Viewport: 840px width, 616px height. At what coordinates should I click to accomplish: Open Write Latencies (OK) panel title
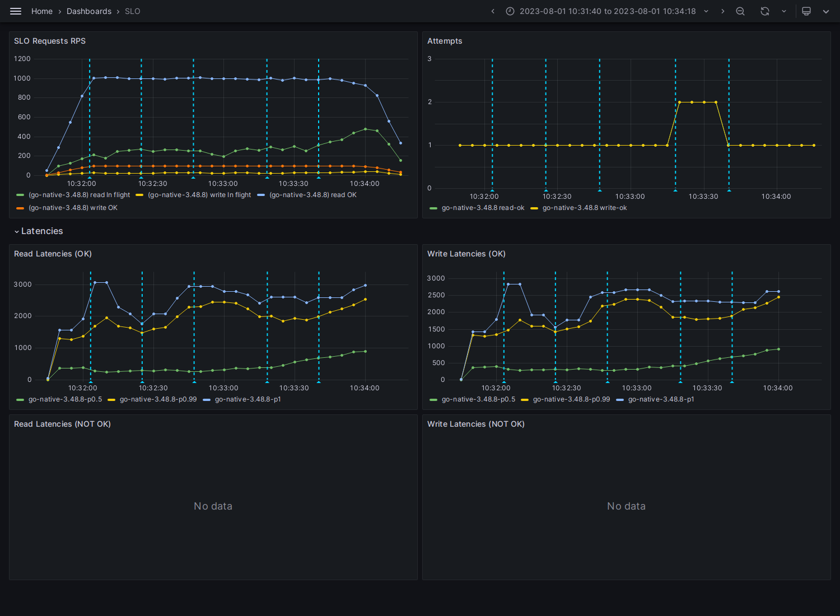466,254
